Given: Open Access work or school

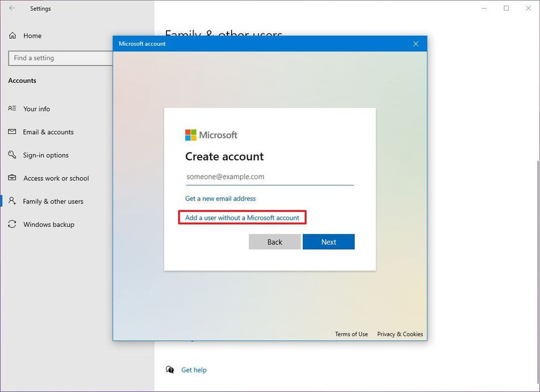Looking at the screenshot, I should click(x=56, y=178).
